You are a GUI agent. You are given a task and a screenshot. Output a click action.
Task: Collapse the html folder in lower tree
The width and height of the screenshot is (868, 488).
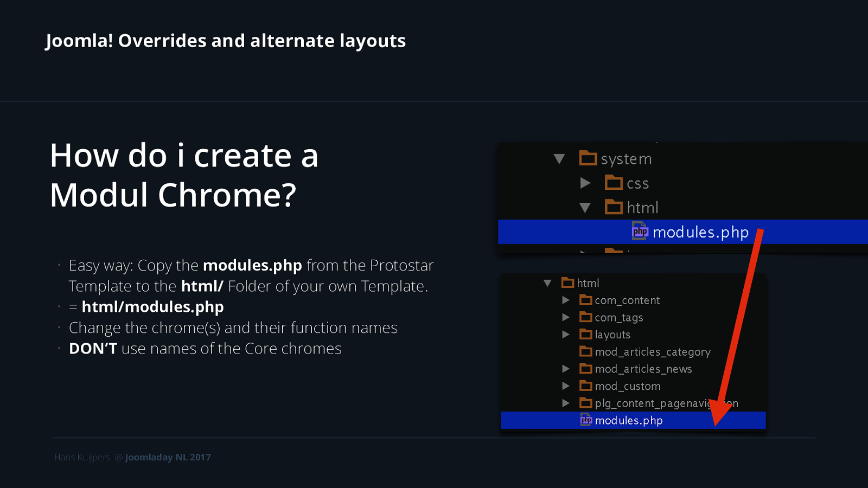547,283
